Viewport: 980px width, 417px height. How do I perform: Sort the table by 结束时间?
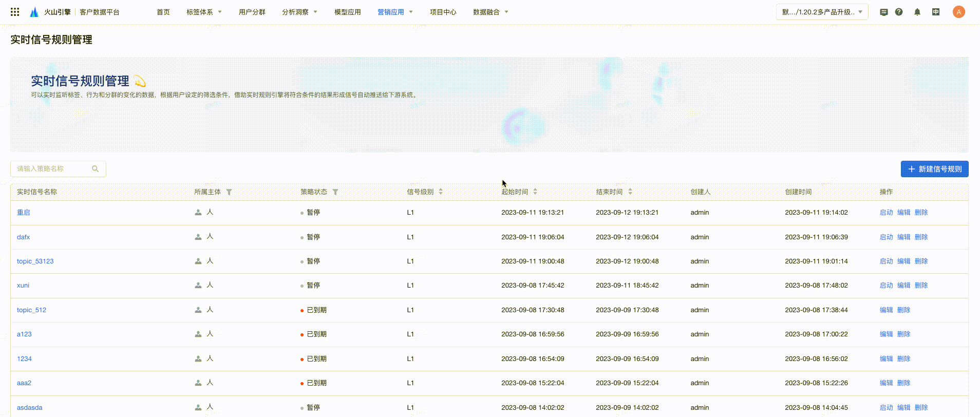pos(630,192)
